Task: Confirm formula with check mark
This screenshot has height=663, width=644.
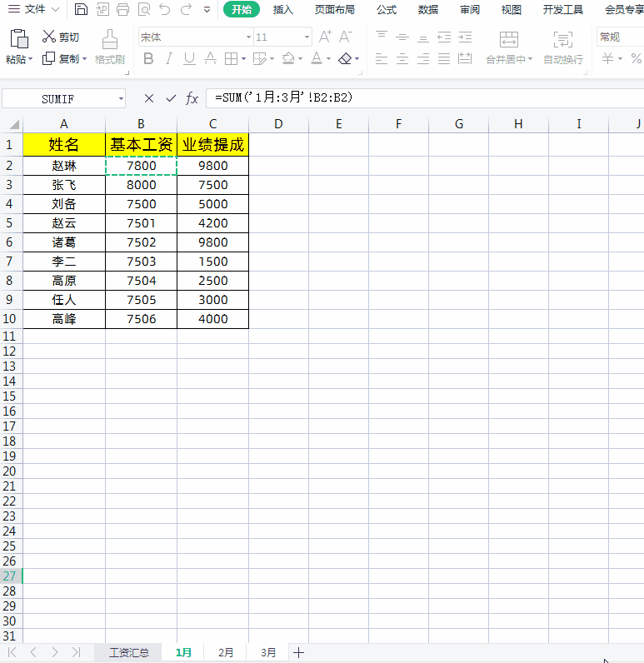Action: 171,98
